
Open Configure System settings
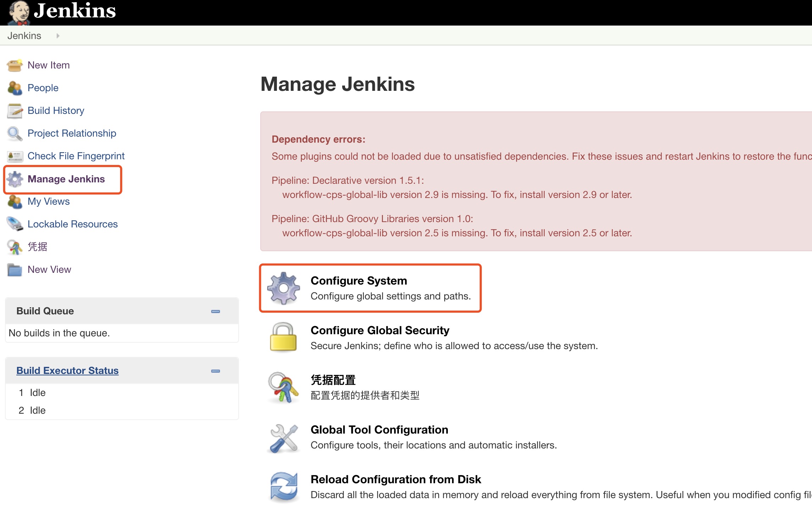coord(359,281)
